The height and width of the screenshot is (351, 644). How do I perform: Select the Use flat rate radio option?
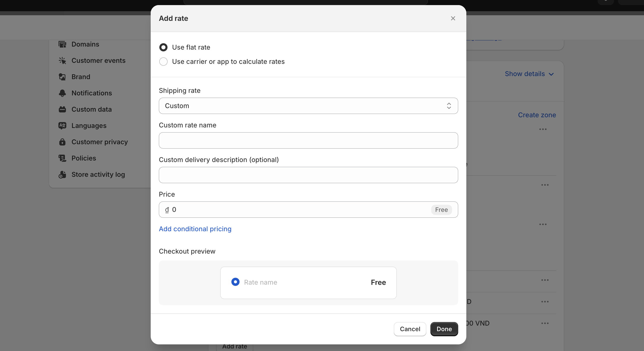point(163,47)
